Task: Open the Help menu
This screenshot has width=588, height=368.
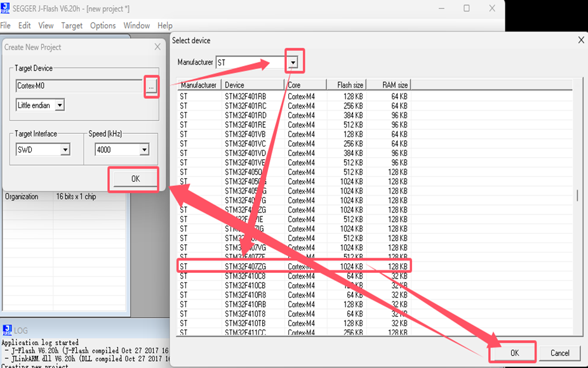Action: [164, 25]
